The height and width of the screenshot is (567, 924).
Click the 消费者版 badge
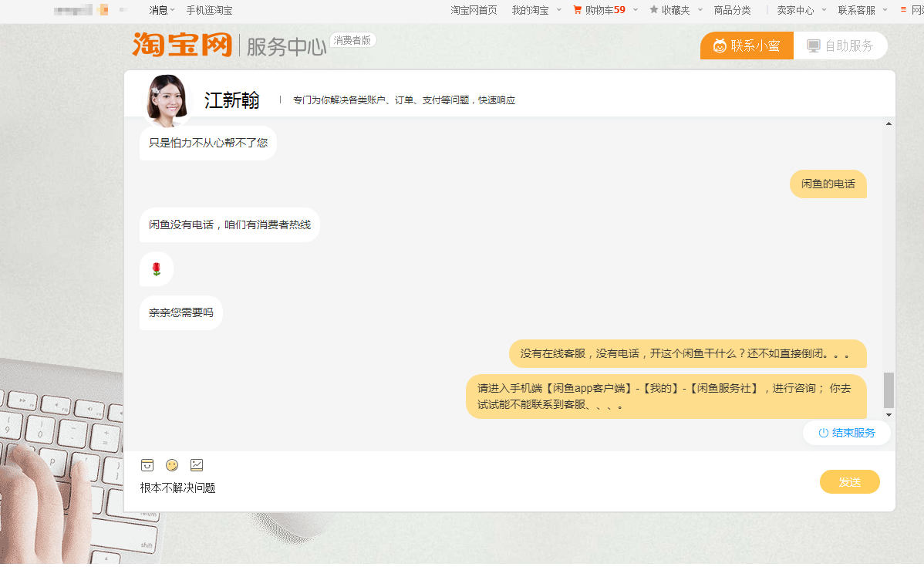click(x=352, y=40)
